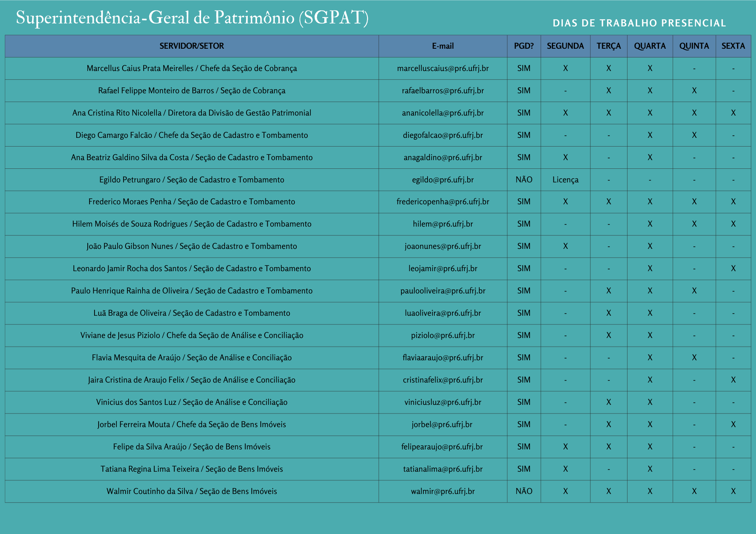Click the Frederico Moraes Penha name cell
Image resolution: width=756 pixels, height=534 pixels.
tap(192, 202)
